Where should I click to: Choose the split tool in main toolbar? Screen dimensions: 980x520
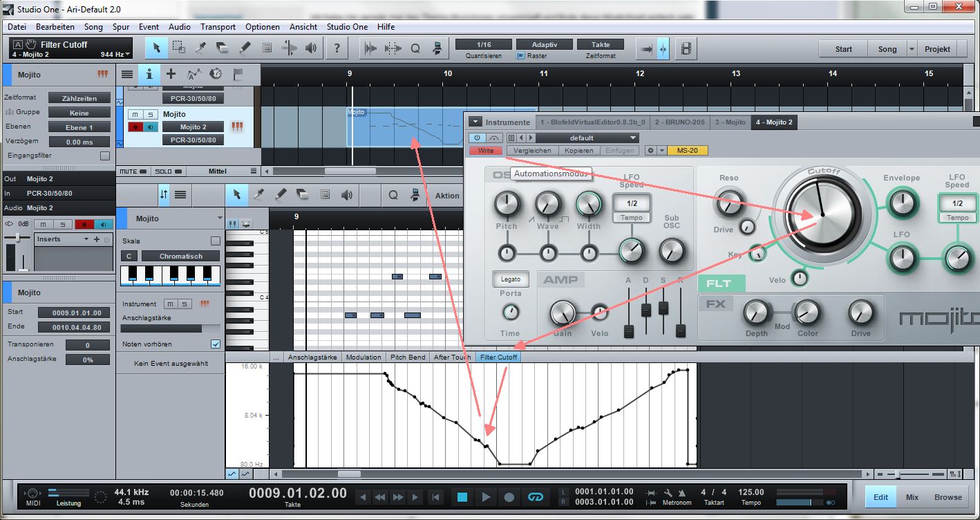pos(200,48)
